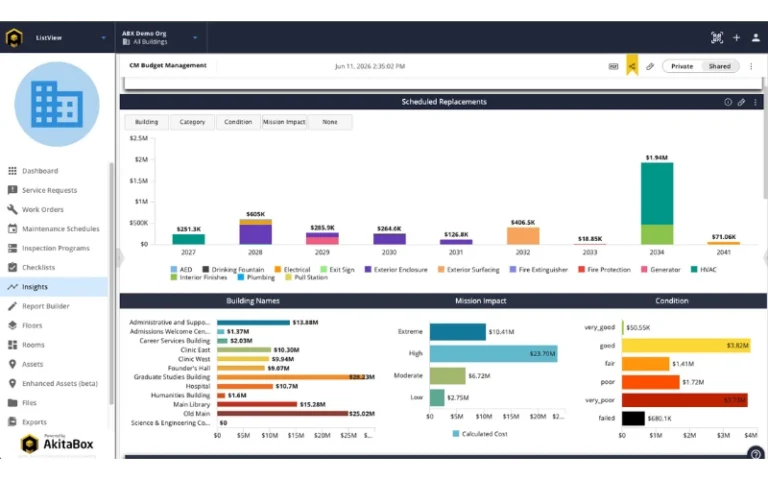Click the Old Main $25.02M bar
Image resolution: width=768 pixels, height=480 pixels.
(x=282, y=413)
